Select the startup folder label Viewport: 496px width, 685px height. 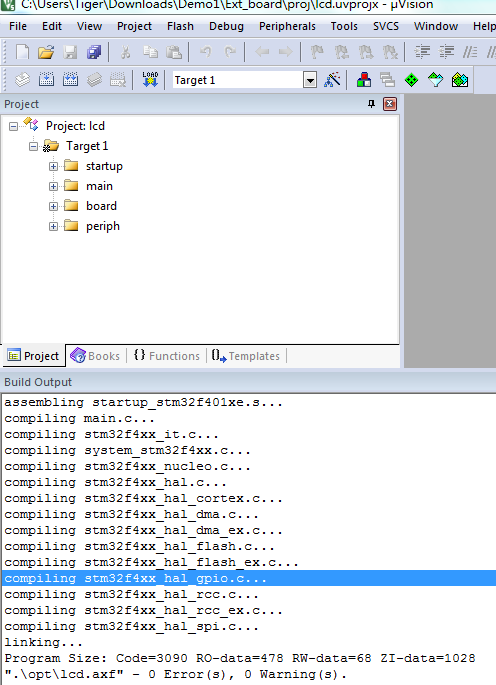click(x=104, y=166)
